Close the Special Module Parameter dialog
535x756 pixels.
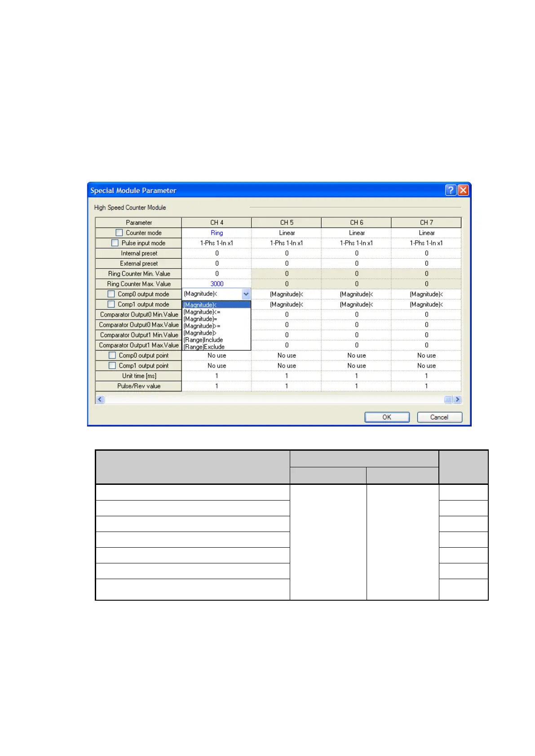463,190
